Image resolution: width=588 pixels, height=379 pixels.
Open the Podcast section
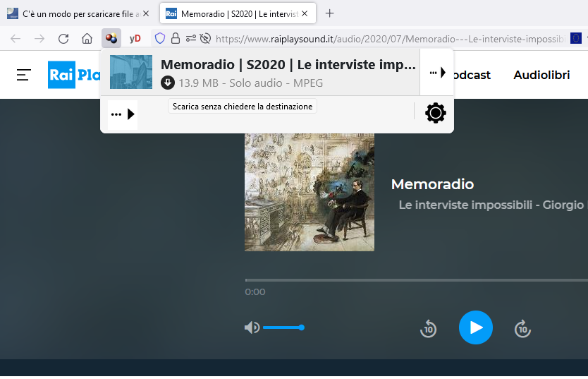click(472, 75)
